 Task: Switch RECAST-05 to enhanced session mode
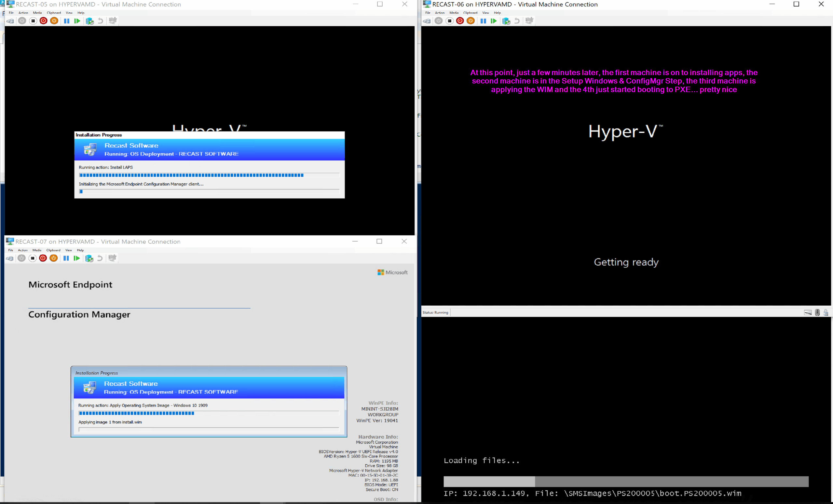coord(113,20)
